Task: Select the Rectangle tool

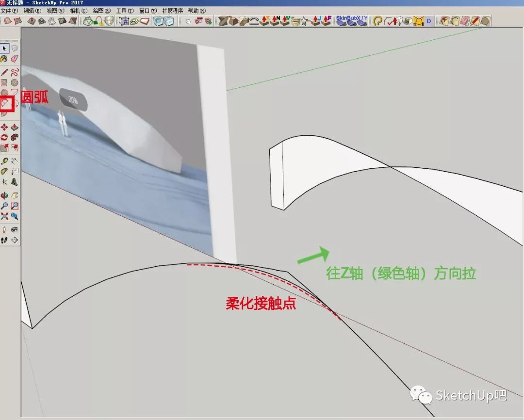Action: click(4, 82)
